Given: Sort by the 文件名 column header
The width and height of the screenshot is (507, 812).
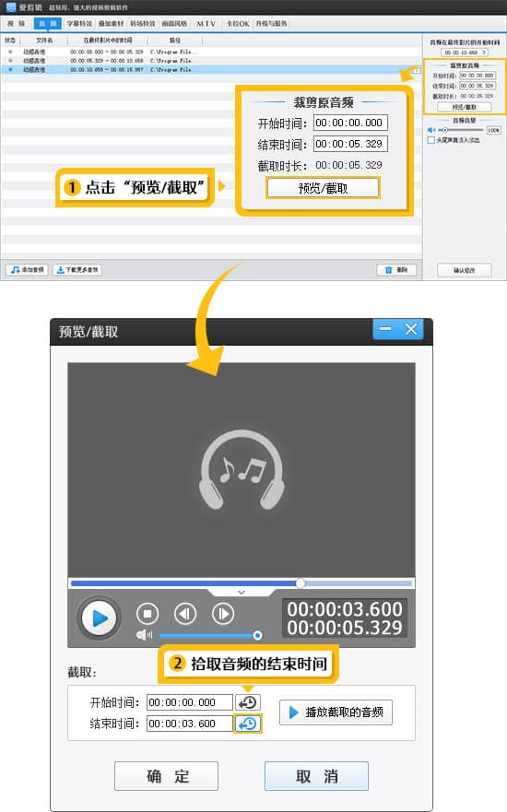Looking at the screenshot, I should coord(44,41).
